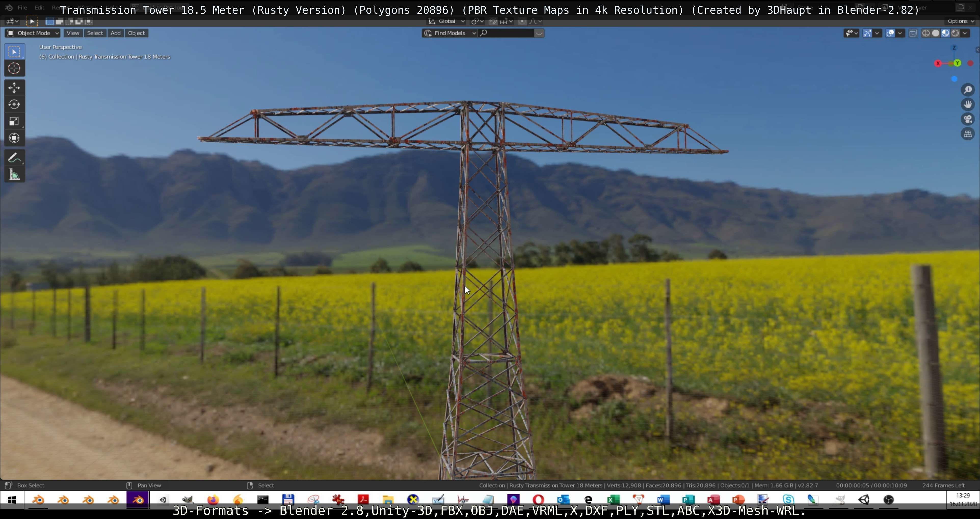This screenshot has width=980, height=519.
Task: Open the File menu
Action: (22, 7)
